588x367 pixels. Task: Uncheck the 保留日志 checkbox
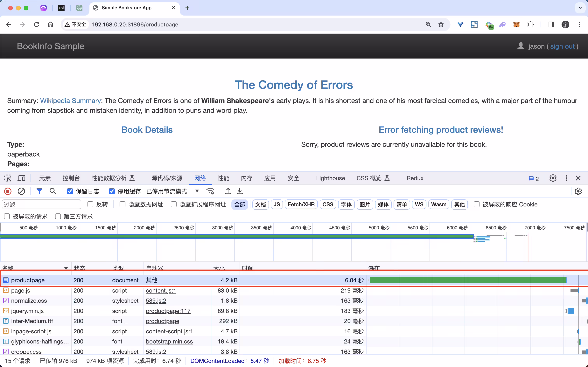tap(70, 191)
